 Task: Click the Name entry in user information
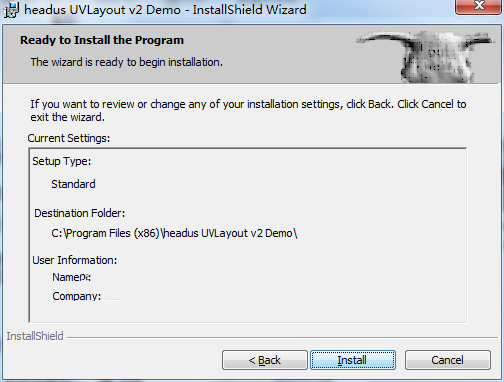71,277
